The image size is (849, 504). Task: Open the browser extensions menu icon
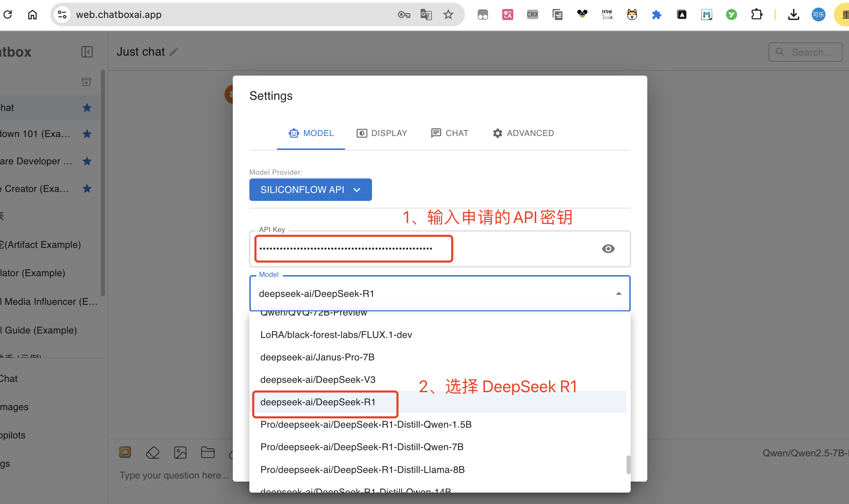tap(756, 14)
